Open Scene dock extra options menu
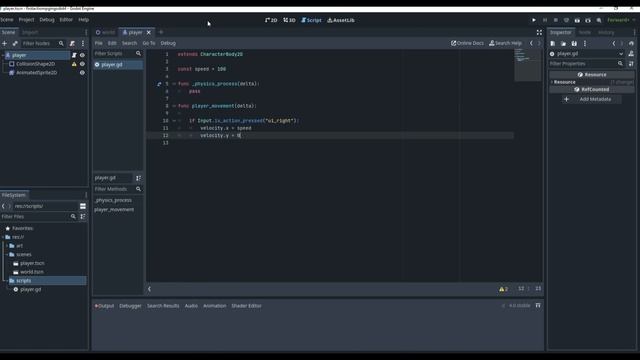The image size is (640, 360). tap(83, 43)
